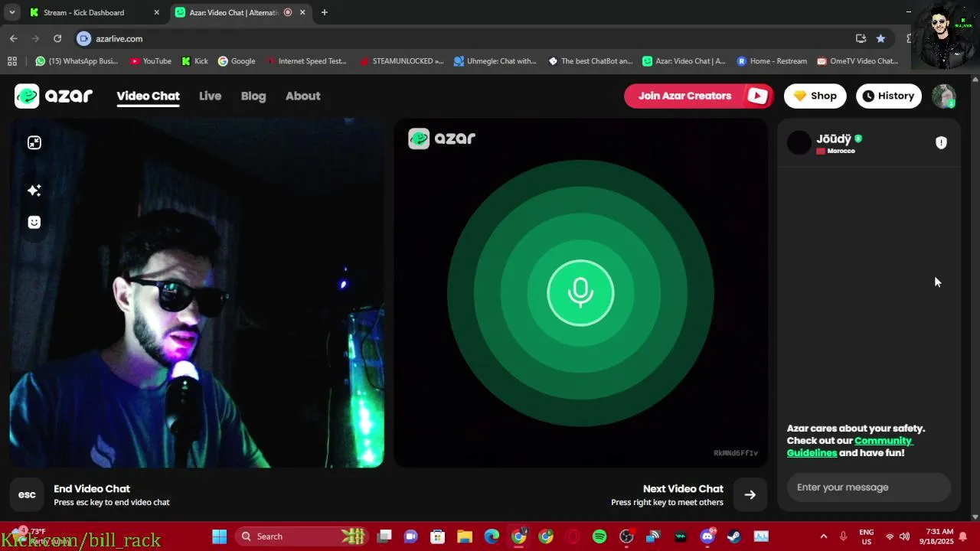
Task: Open The best ChatBot bookmark
Action: (x=590, y=61)
